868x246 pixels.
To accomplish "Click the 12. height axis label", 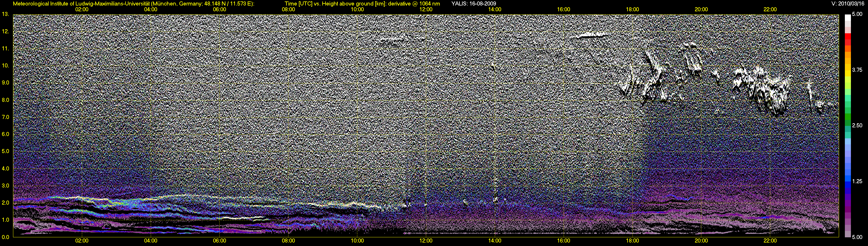I will pyautogui.click(x=5, y=31).
